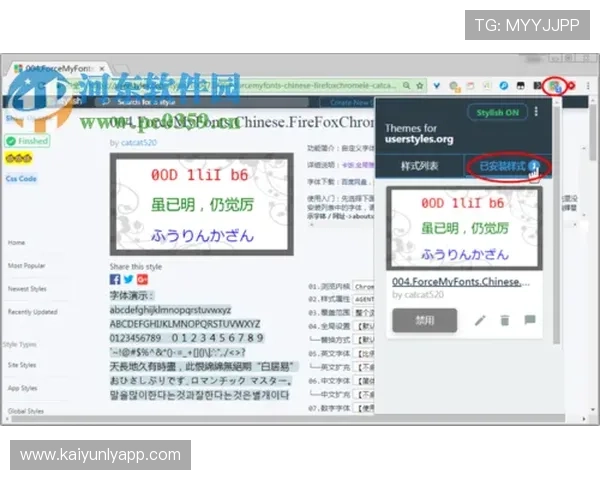The width and height of the screenshot is (600, 480).
Task: Share the style on Google Plus
Action: [x=142, y=279]
